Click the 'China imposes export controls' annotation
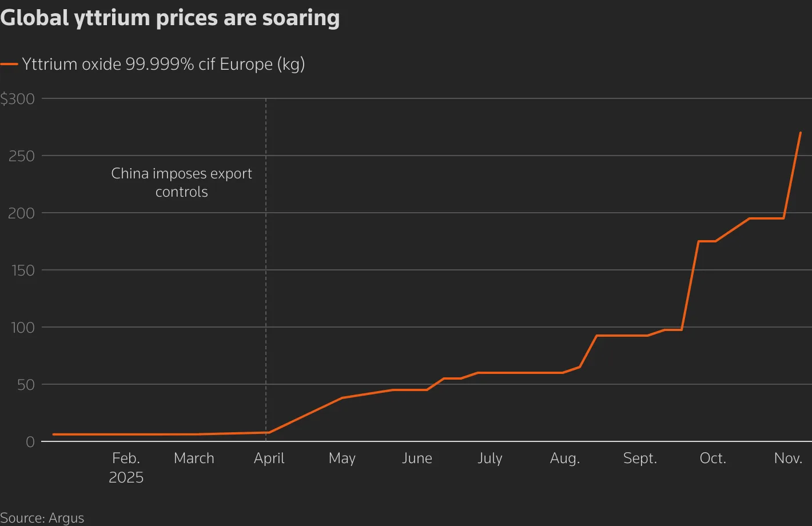The image size is (812, 526). pos(181,182)
